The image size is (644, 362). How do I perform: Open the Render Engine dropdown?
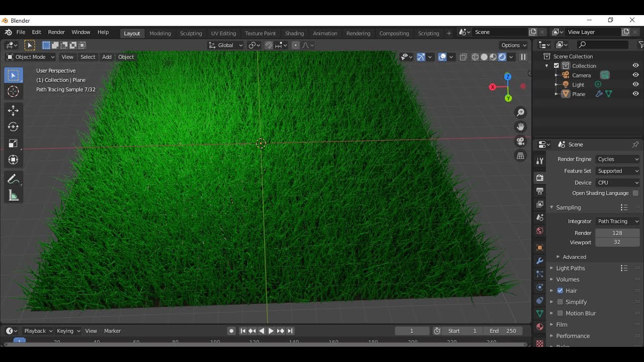(618, 159)
